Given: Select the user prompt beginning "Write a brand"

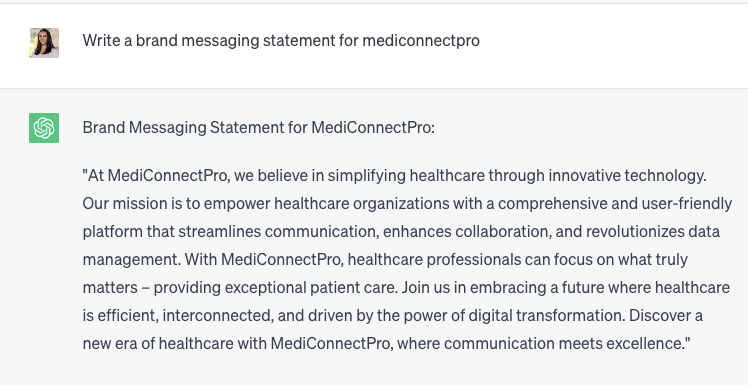Looking at the screenshot, I should [x=281, y=41].
